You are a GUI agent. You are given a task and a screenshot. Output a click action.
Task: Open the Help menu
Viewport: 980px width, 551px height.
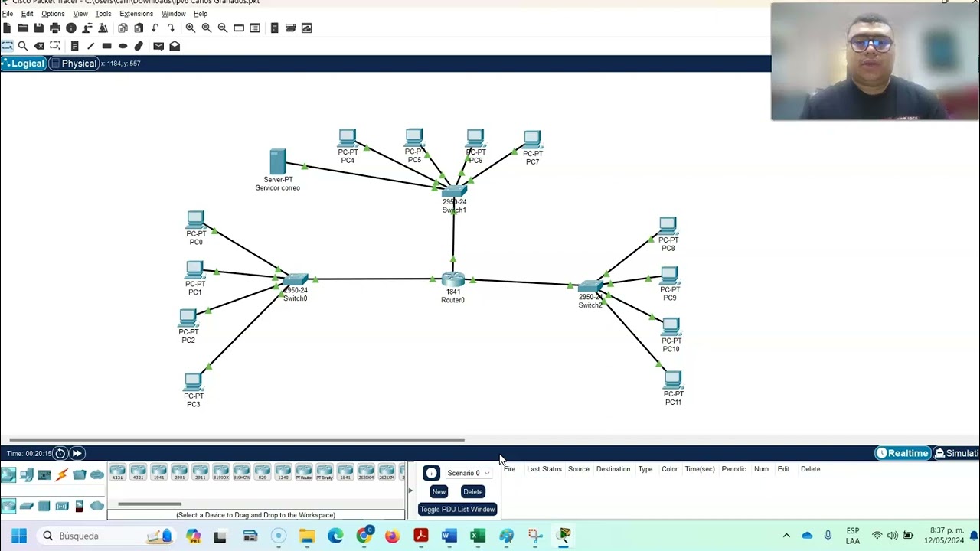201,14
